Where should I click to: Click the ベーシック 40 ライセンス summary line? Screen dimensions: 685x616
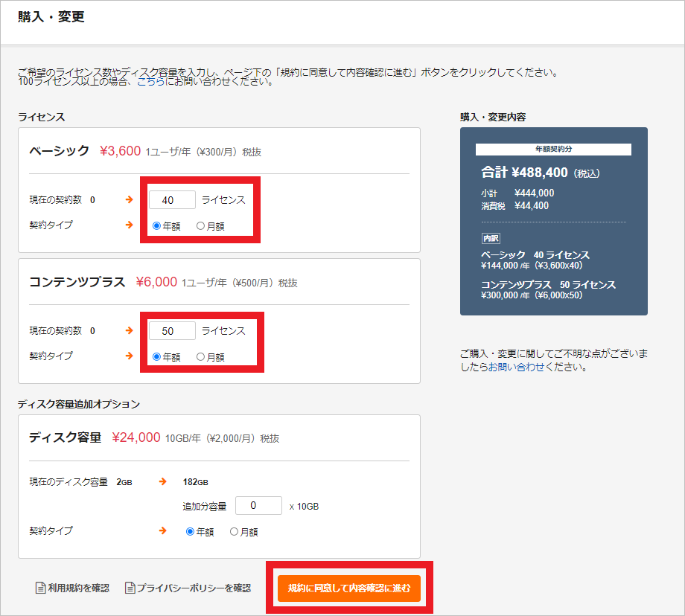coord(535,254)
